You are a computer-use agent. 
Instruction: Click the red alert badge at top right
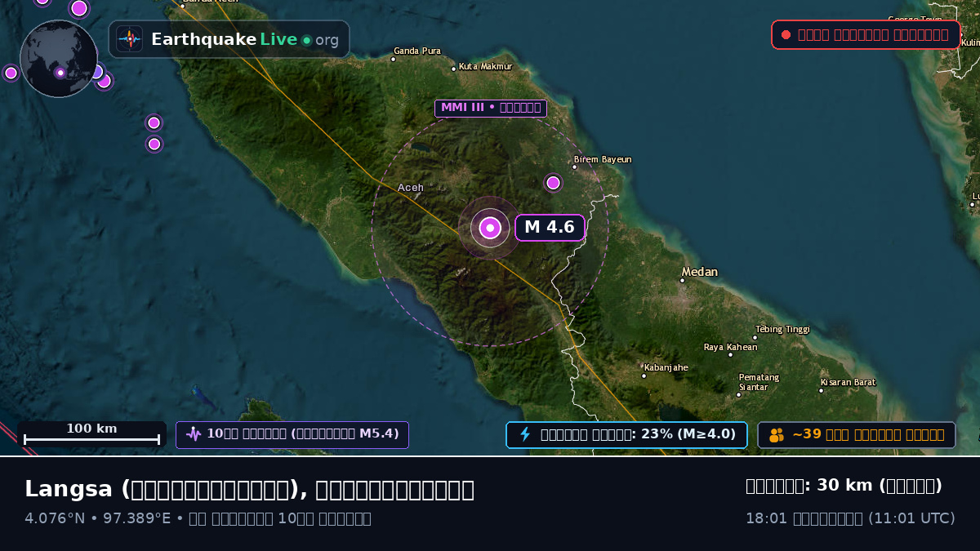866,34
